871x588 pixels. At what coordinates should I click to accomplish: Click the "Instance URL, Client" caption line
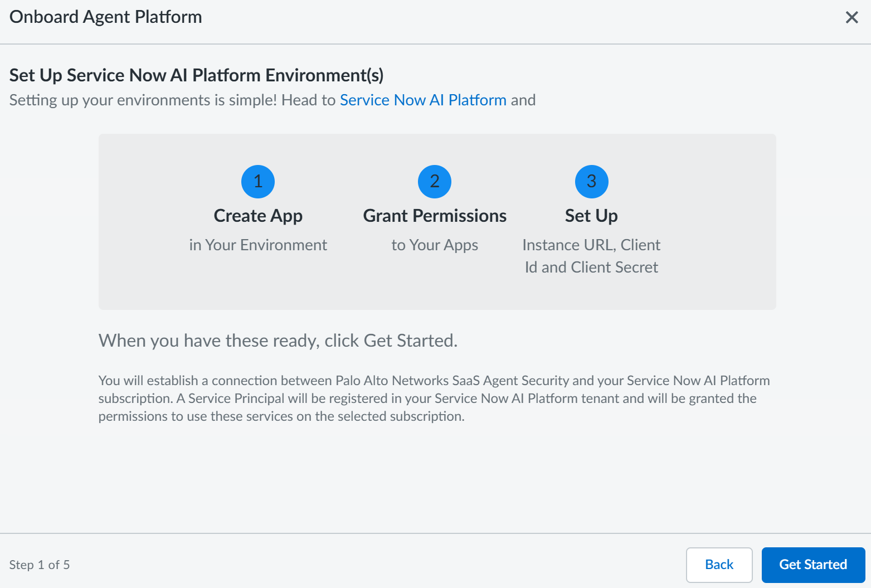coord(591,245)
